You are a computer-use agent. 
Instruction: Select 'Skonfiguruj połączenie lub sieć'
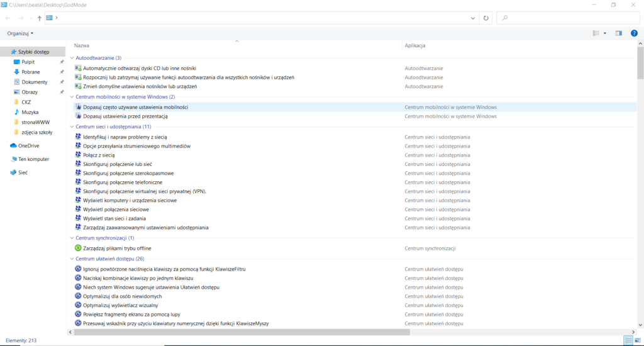[x=118, y=164]
